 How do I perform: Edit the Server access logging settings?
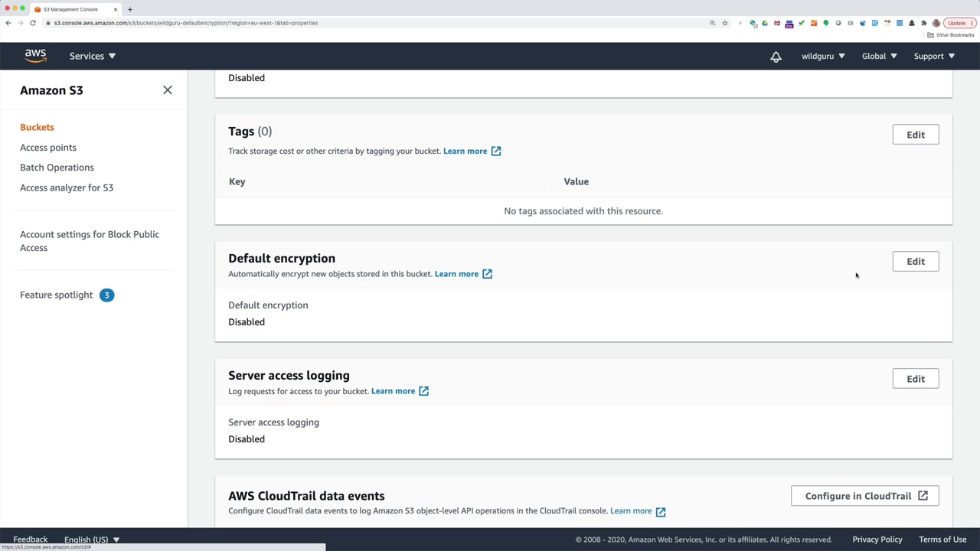tap(915, 379)
